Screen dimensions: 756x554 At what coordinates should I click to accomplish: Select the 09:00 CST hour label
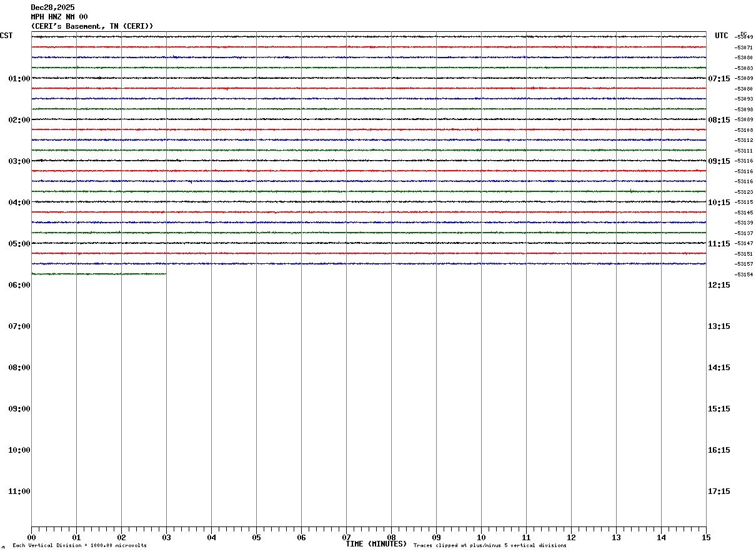point(19,409)
